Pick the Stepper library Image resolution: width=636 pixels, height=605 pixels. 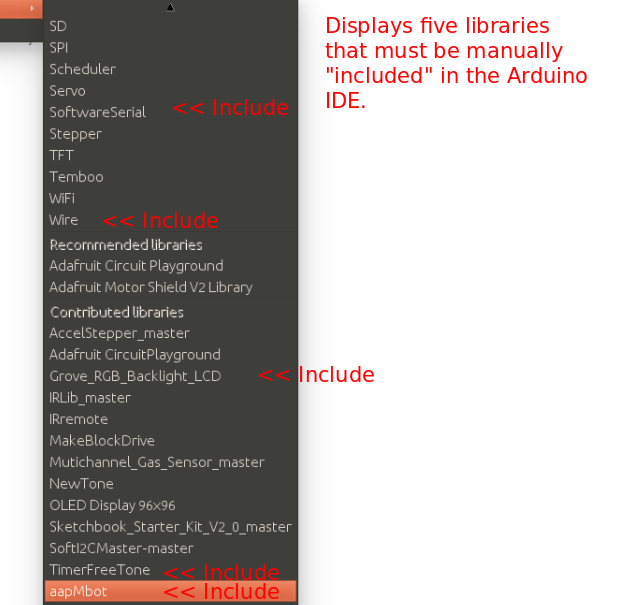point(75,134)
